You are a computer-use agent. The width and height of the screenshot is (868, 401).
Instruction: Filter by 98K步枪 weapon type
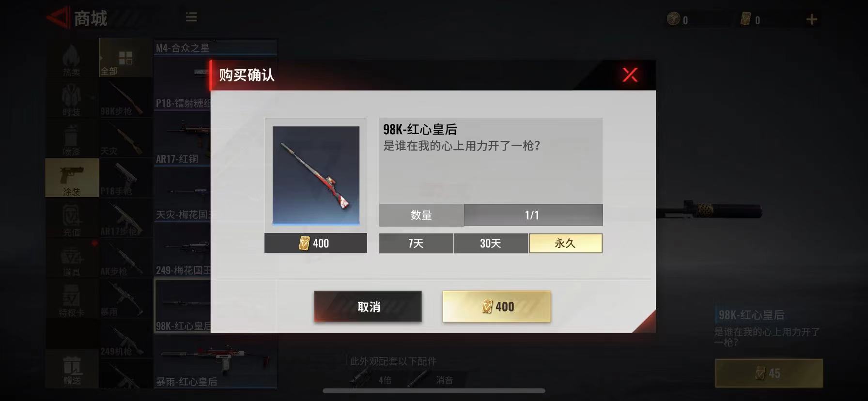125,99
